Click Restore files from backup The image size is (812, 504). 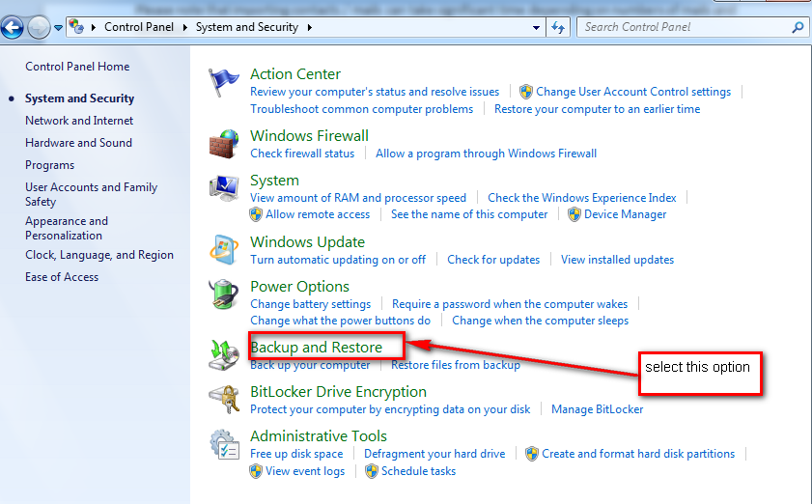[455, 365]
